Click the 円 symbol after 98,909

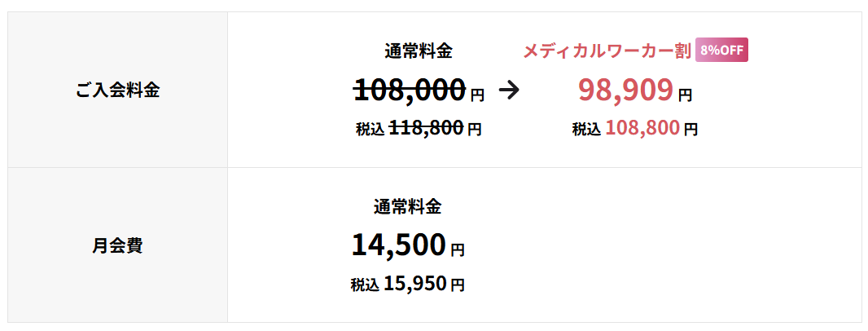click(x=685, y=95)
